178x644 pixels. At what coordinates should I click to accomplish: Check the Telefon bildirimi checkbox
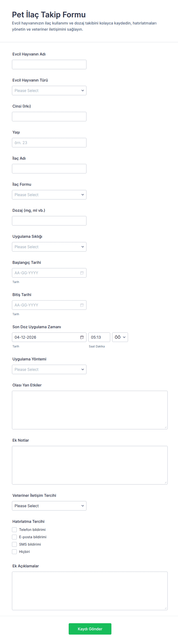tap(15, 530)
